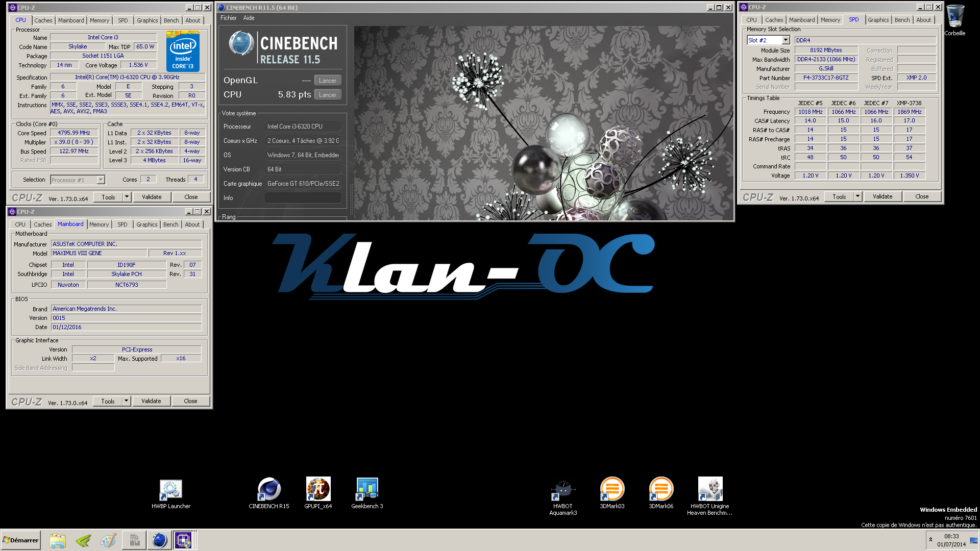The width and height of the screenshot is (980, 551).
Task: Open Graphics tab in the Mainboard window
Action: pyautogui.click(x=147, y=224)
